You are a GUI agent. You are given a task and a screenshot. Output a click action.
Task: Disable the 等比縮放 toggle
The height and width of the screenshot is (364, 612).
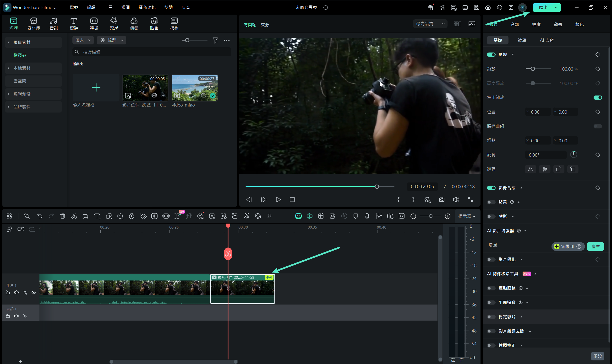pyautogui.click(x=597, y=98)
